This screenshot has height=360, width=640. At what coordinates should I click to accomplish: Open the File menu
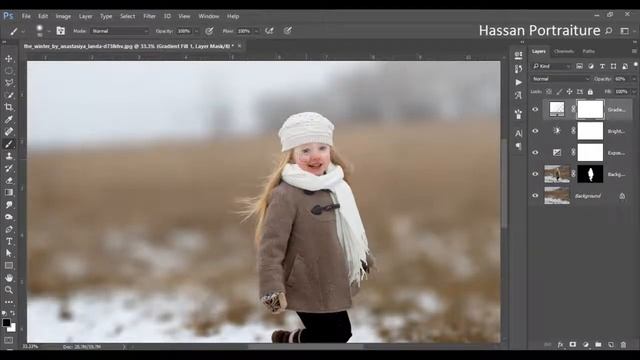(26, 16)
